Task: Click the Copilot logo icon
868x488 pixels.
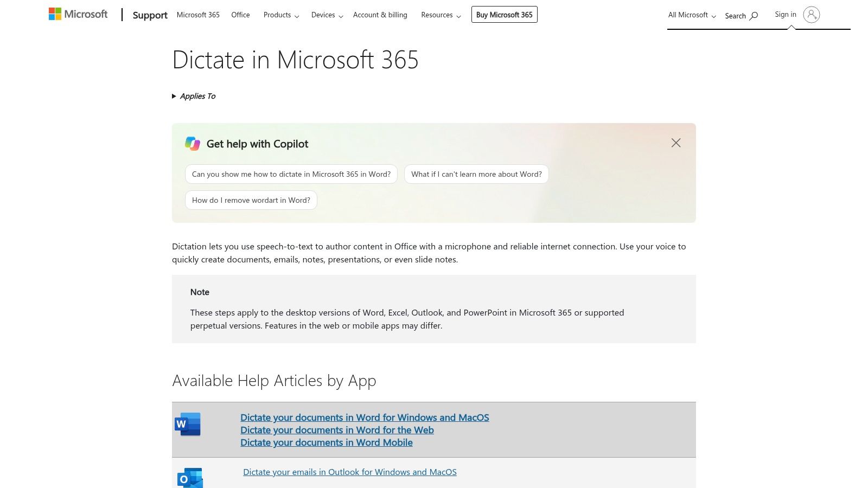Action: click(x=193, y=144)
